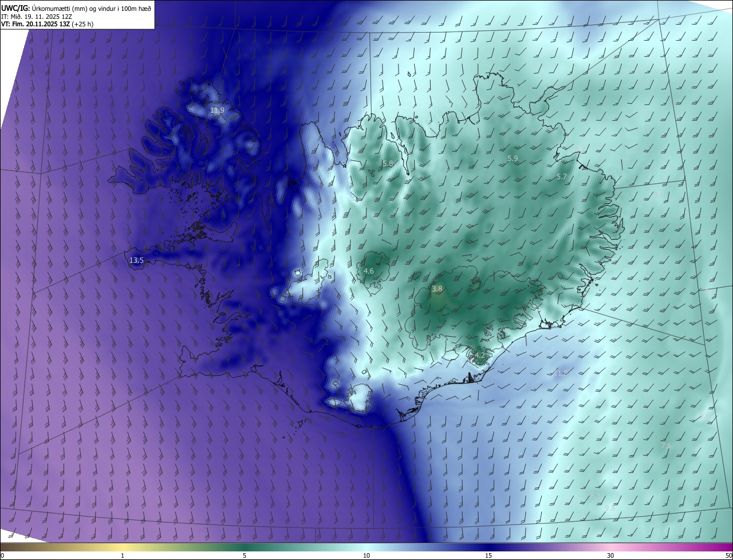Click the 13.5 value label on the western peninsula
Image resolution: width=733 pixels, height=560 pixels.
(136, 261)
